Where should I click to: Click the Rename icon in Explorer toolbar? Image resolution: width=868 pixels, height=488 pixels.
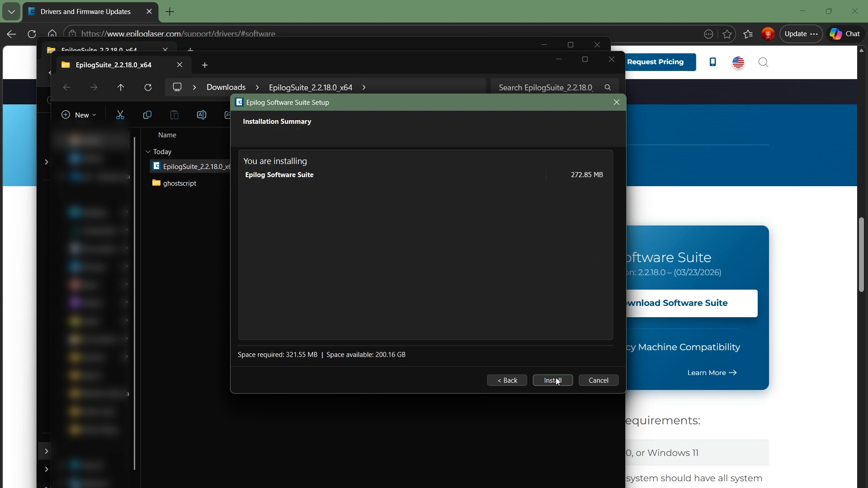point(202,115)
